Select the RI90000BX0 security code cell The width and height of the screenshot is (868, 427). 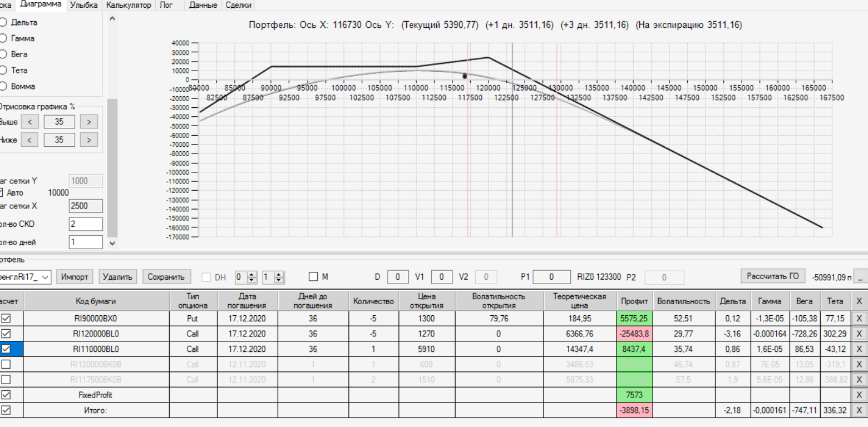click(x=96, y=319)
